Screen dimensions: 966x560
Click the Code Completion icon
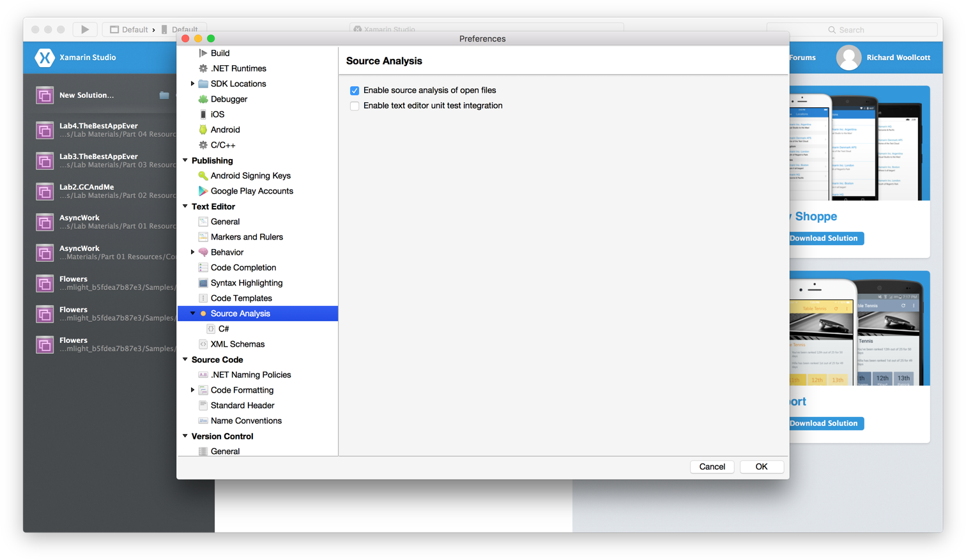pyautogui.click(x=203, y=268)
